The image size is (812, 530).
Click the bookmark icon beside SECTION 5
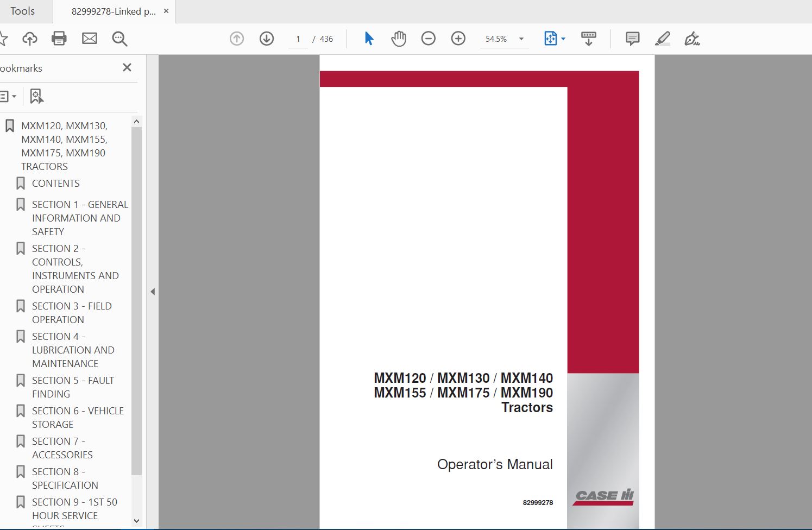(21, 381)
